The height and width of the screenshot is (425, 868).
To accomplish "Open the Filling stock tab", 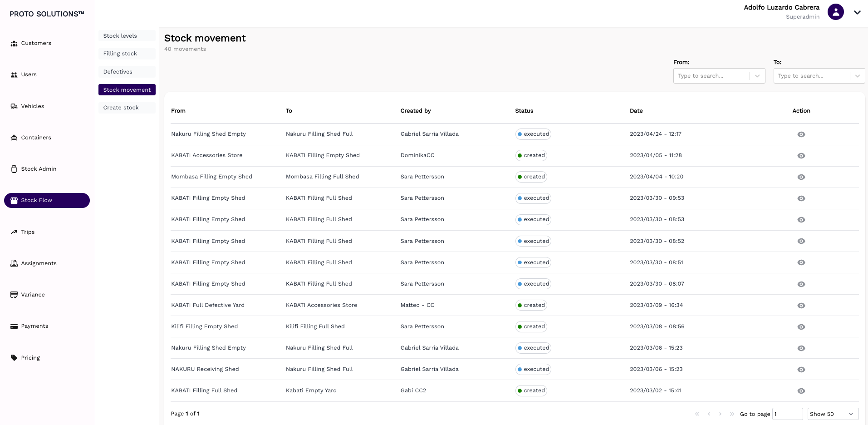I will pyautogui.click(x=127, y=54).
